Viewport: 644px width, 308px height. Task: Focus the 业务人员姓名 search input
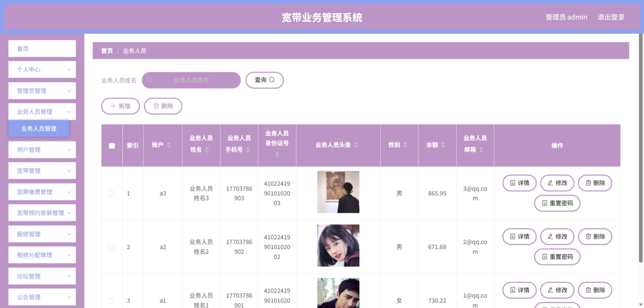point(191,80)
